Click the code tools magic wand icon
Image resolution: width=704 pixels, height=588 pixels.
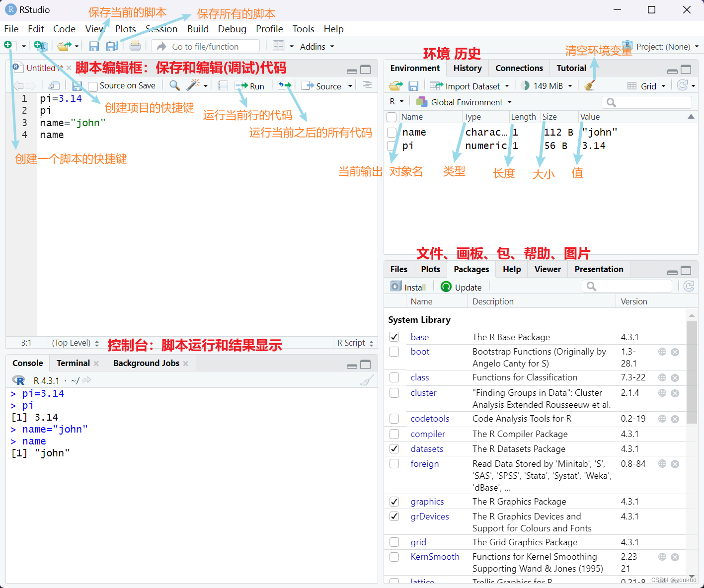pos(193,85)
